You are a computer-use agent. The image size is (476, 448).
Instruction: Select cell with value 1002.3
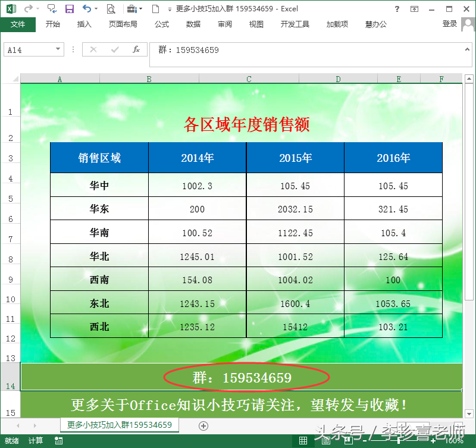click(x=198, y=185)
